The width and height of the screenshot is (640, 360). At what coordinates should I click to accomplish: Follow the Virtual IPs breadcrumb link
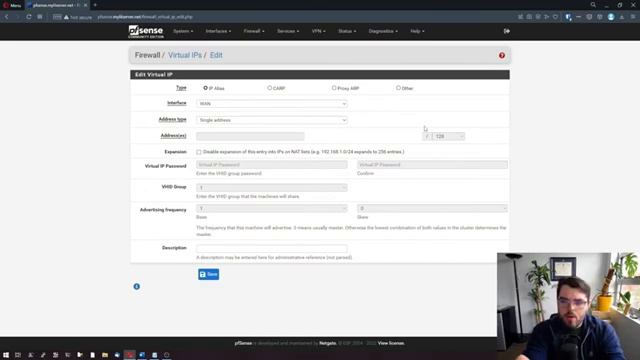pos(185,55)
